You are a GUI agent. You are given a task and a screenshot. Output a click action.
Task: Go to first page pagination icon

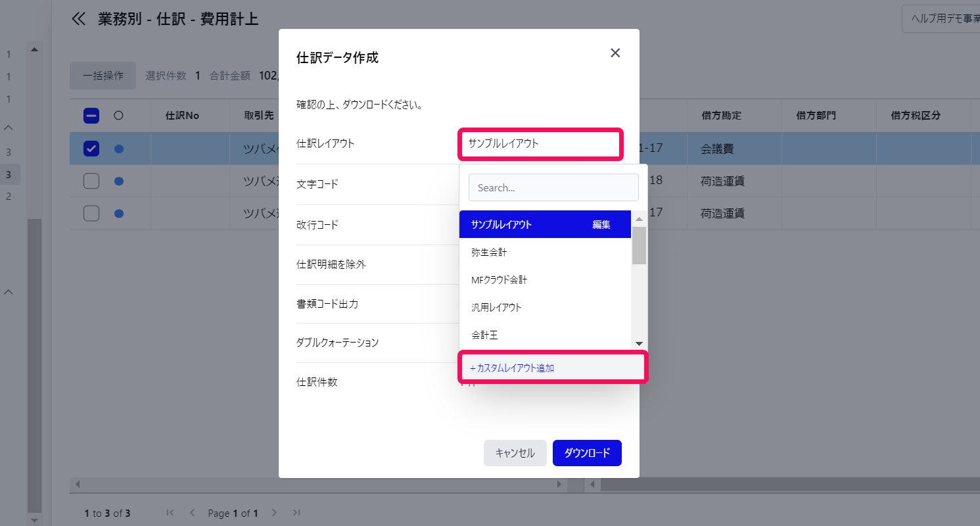170,513
